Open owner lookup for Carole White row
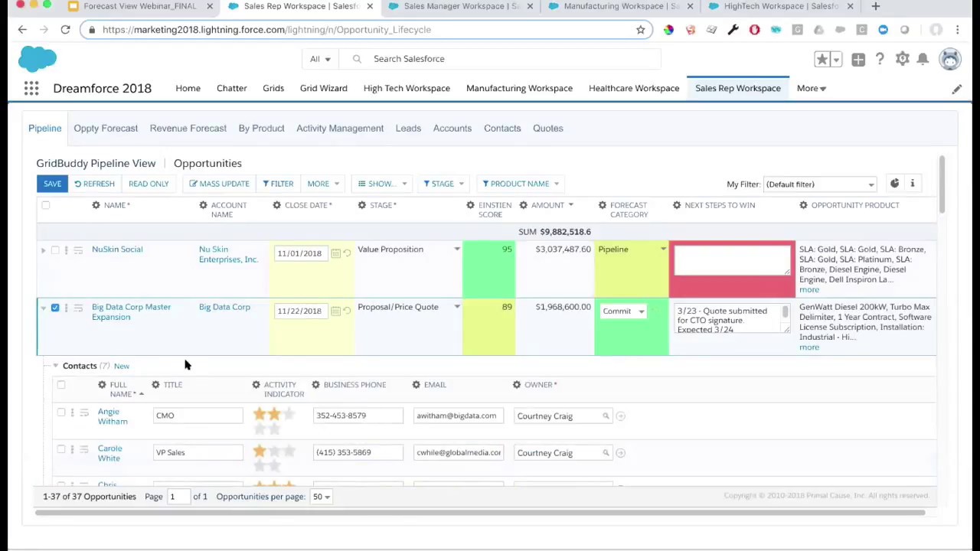This screenshot has width=980, height=551. pyautogui.click(x=606, y=453)
